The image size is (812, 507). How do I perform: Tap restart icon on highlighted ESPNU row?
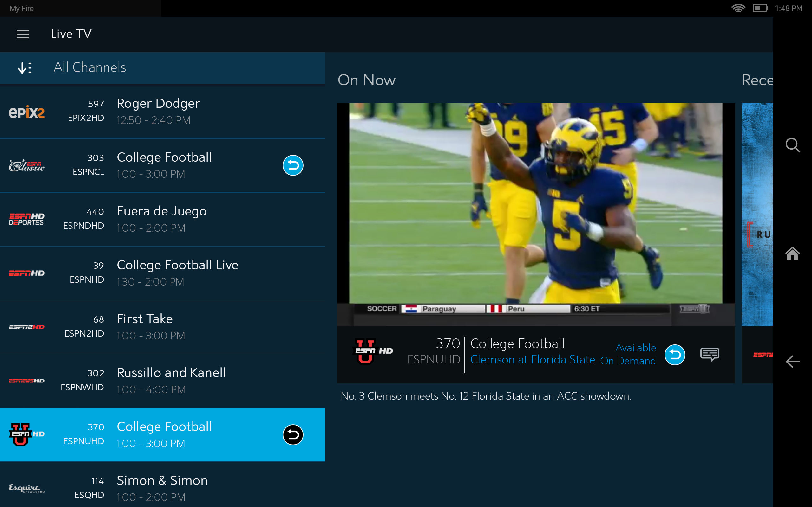(292, 434)
